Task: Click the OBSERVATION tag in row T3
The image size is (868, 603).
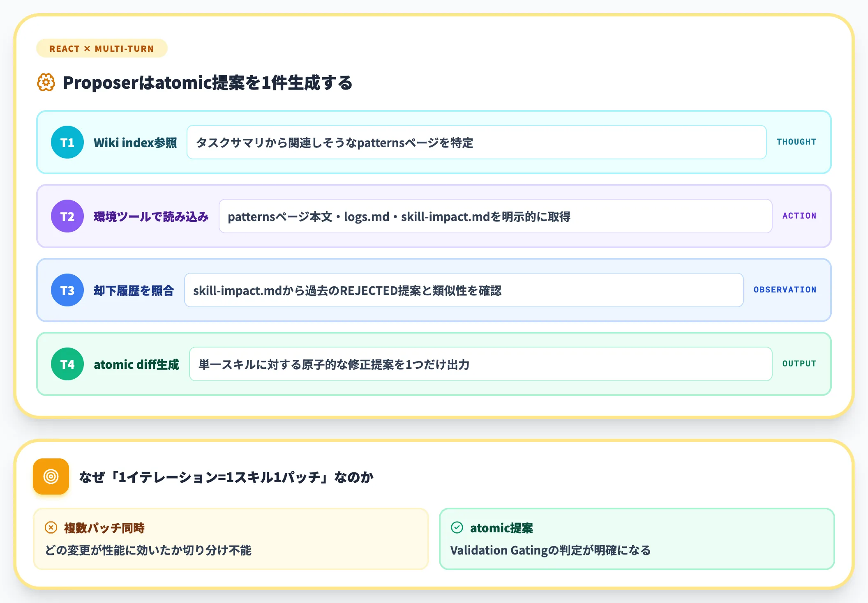Action: click(785, 290)
